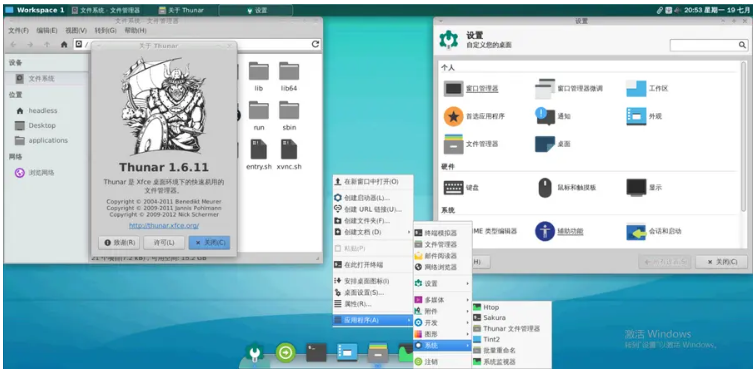Click the home icon in file manager toolbar
The image size is (756, 371).
click(64, 44)
